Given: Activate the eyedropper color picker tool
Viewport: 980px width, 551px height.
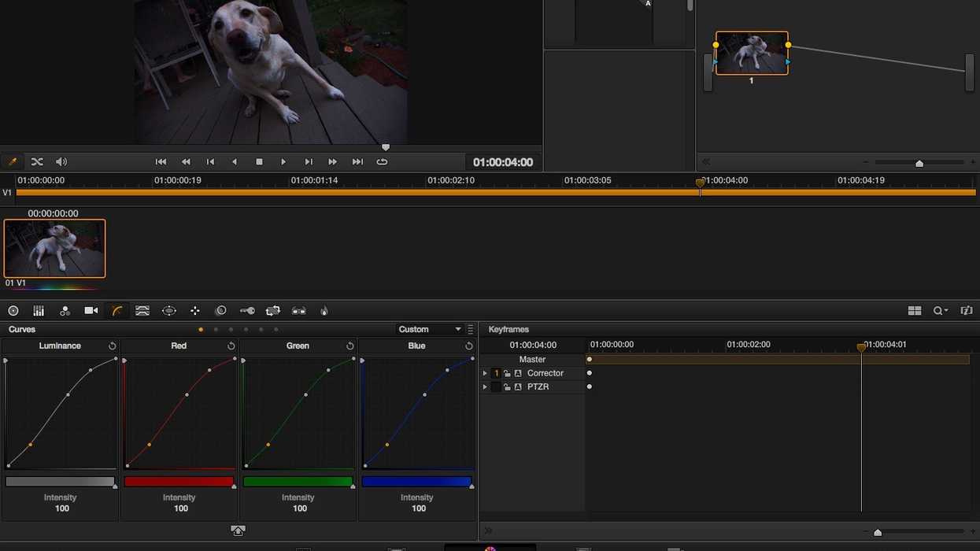Looking at the screenshot, I should point(13,161).
